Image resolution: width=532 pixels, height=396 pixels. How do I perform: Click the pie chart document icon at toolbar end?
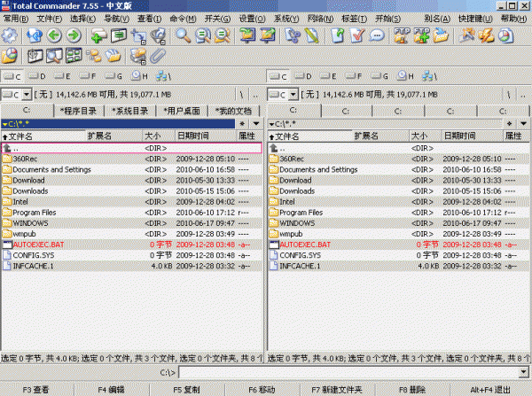tap(505, 35)
